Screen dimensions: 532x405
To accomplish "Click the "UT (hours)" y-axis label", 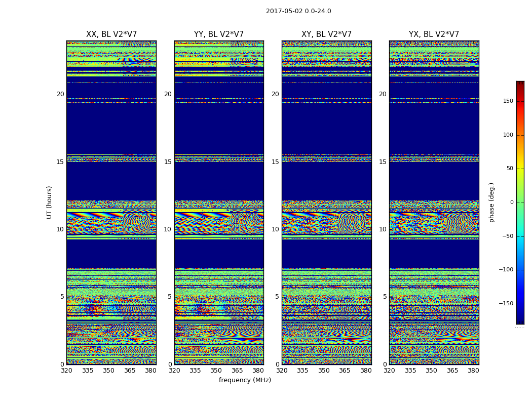I will pyautogui.click(x=50, y=202).
